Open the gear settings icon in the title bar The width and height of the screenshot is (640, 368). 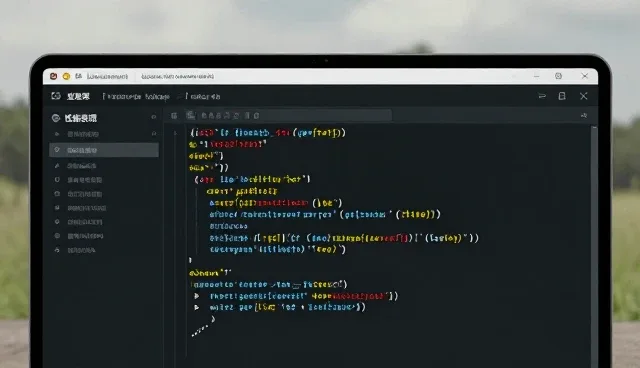click(558, 76)
